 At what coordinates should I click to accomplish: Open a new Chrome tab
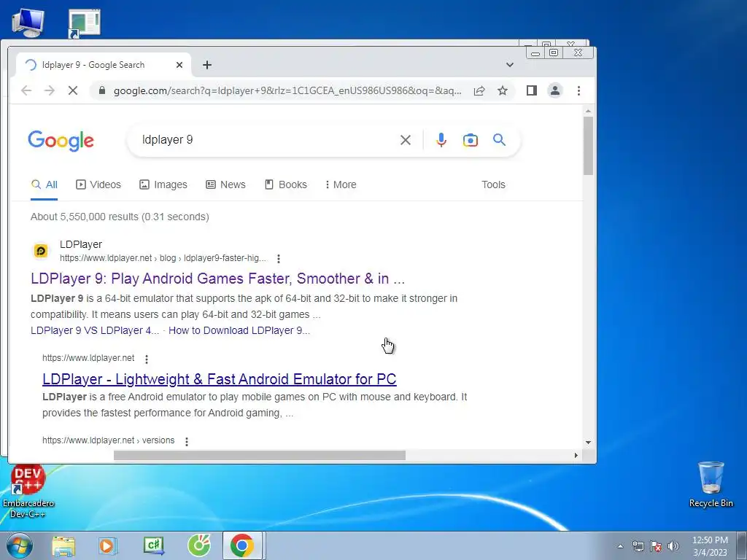(x=206, y=65)
